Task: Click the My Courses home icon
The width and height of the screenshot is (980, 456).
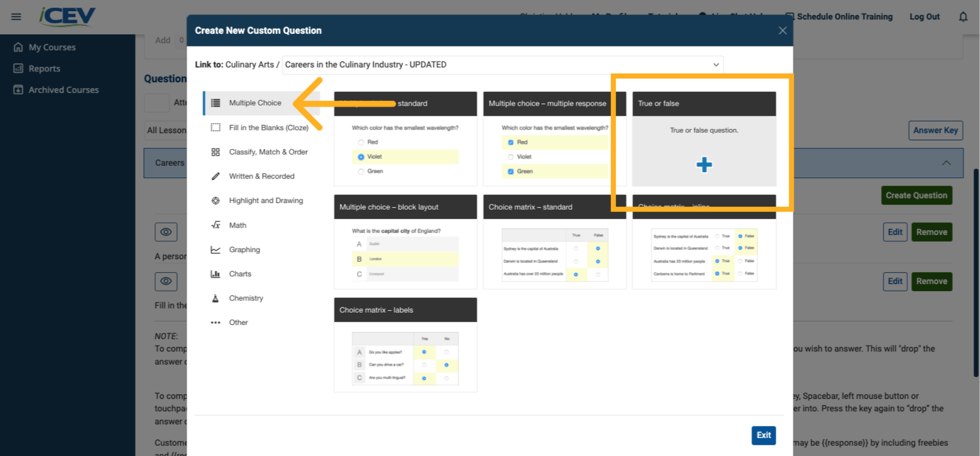Action: point(18,47)
